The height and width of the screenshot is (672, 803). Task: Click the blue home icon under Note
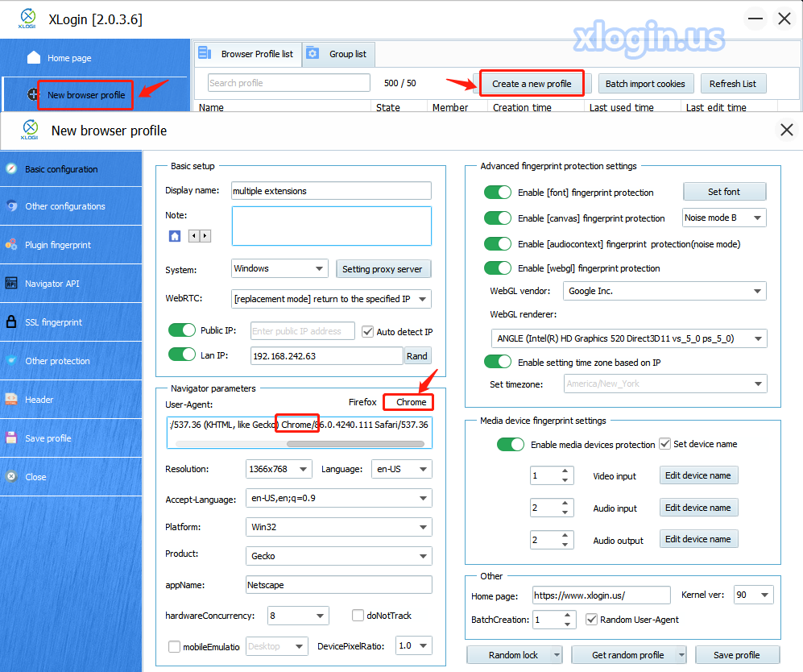[175, 235]
